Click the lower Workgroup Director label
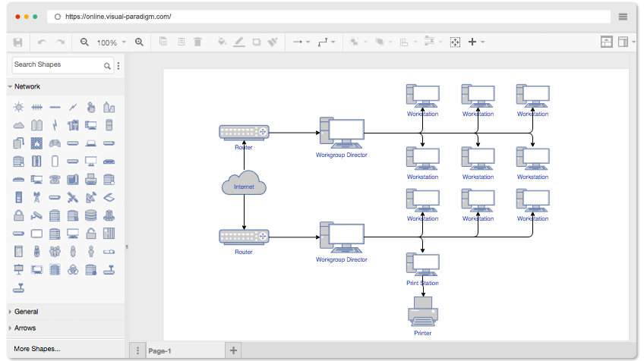644x361 pixels. click(x=341, y=259)
